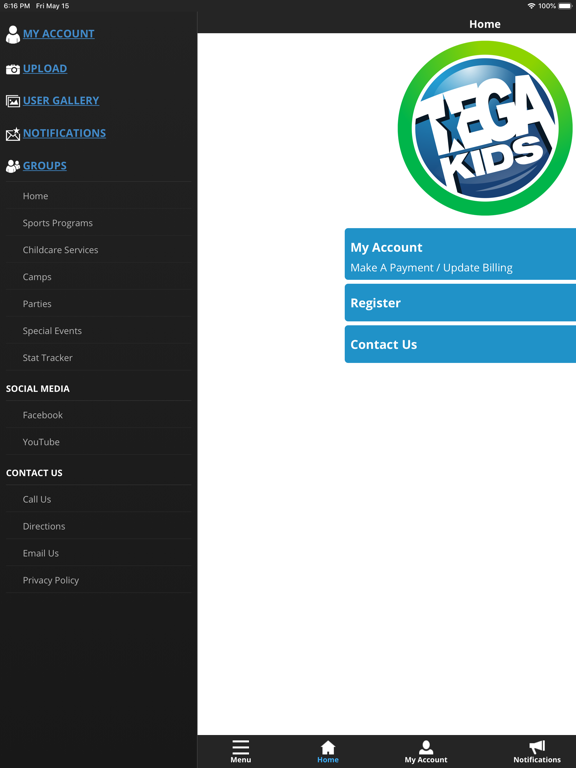Screen dimensions: 576x768
Task: Select Sports Programs menu item
Action: pos(98,223)
